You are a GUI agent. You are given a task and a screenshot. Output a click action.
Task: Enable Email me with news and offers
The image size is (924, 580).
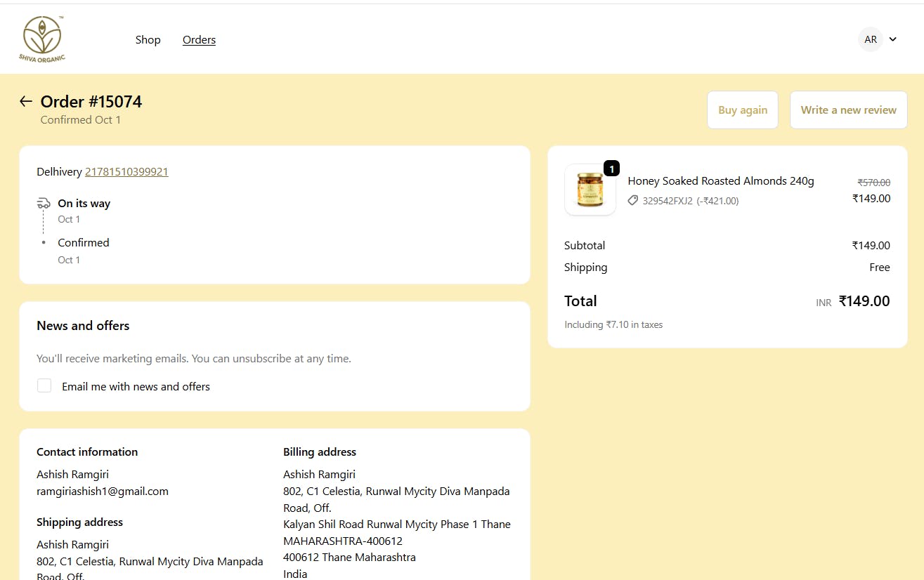click(44, 385)
